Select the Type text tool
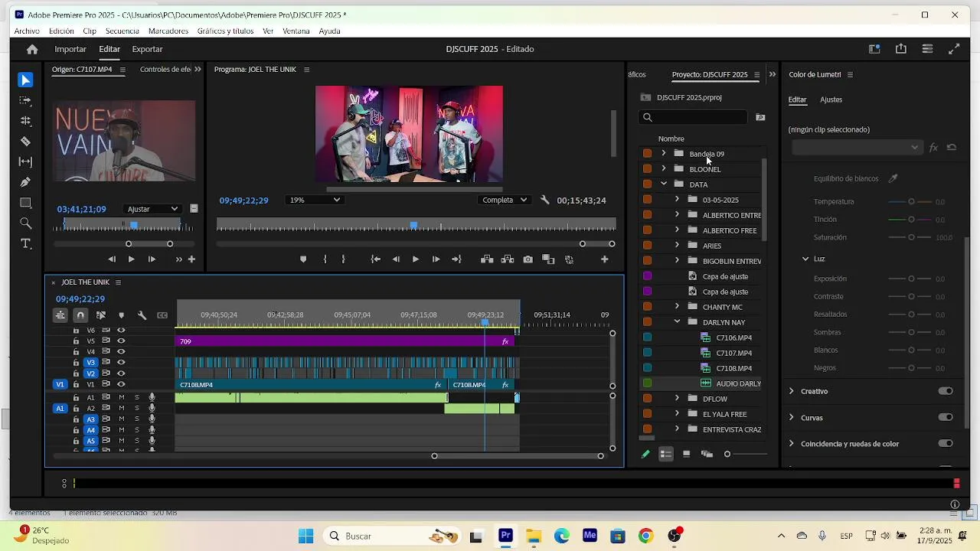The width and height of the screenshot is (980, 551). tap(25, 244)
